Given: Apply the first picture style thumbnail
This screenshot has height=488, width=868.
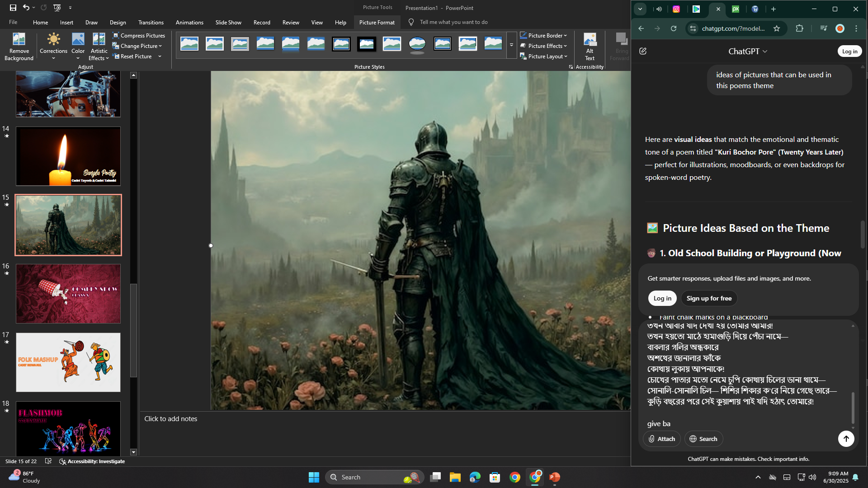Looking at the screenshot, I should (189, 44).
